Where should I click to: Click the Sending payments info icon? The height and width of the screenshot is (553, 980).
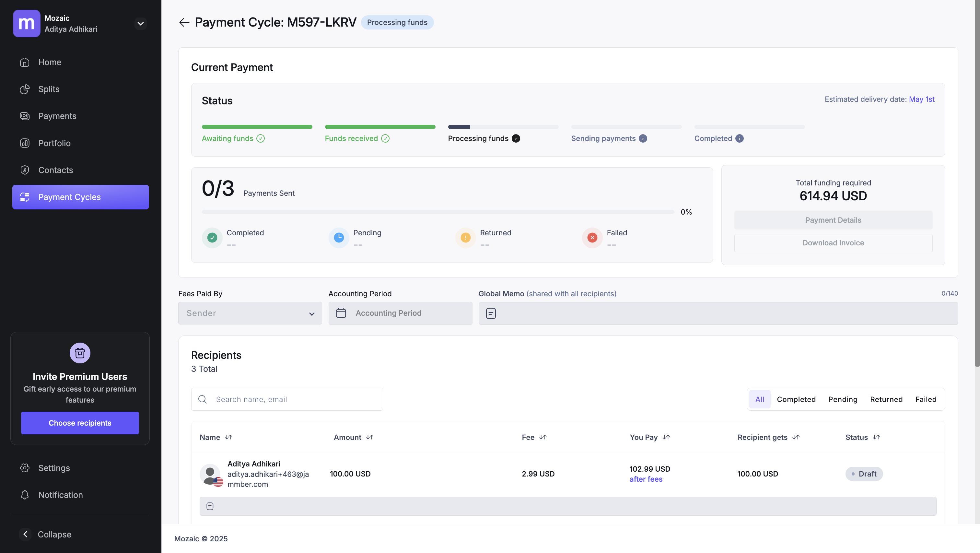643,138
